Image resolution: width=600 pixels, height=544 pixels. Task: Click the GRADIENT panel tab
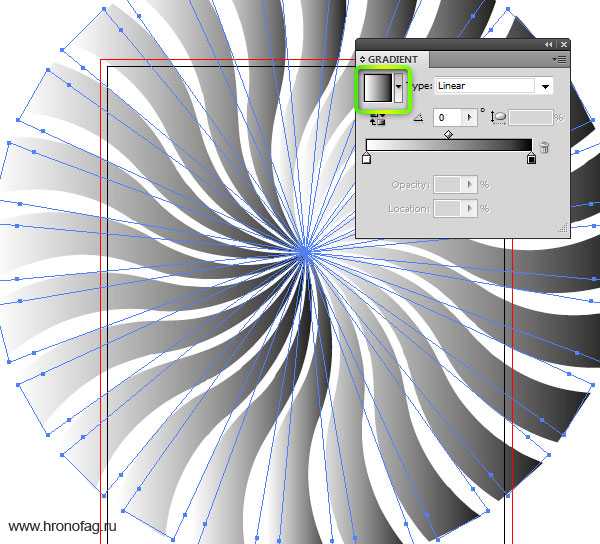click(393, 59)
